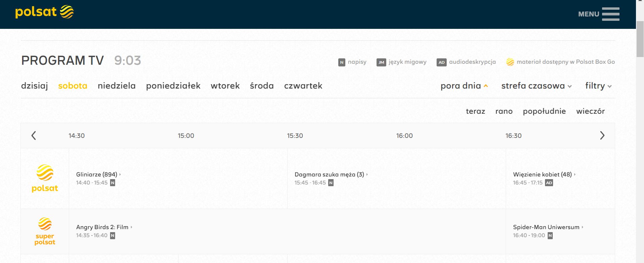Image resolution: width=644 pixels, height=263 pixels.
Task: Click the napisy legend label
Action: pos(357,62)
